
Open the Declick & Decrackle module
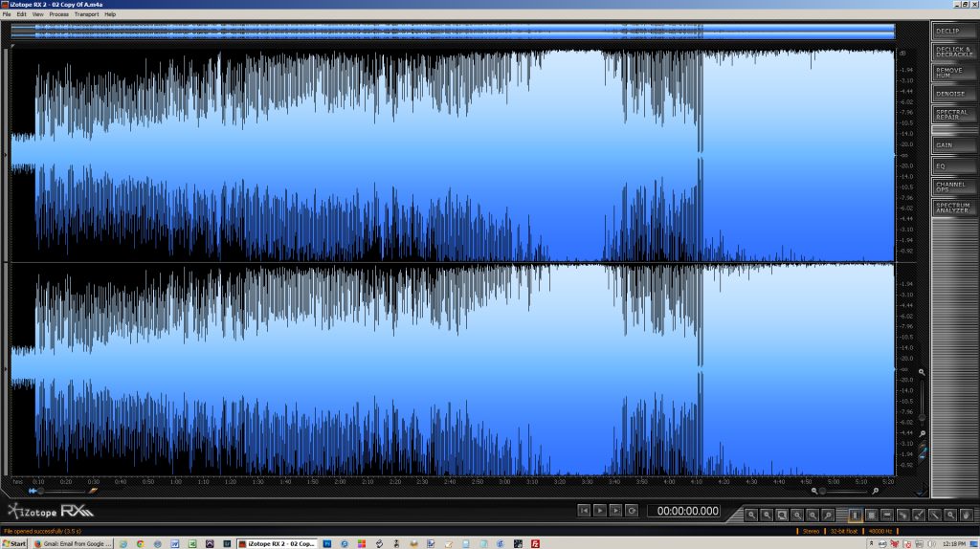954,52
